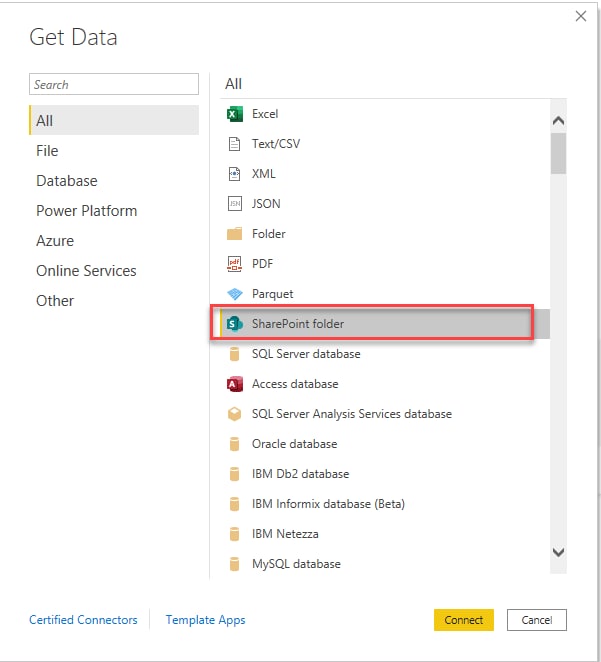Pick the XML document icon
This screenshot has width=601, height=662.
click(x=234, y=174)
